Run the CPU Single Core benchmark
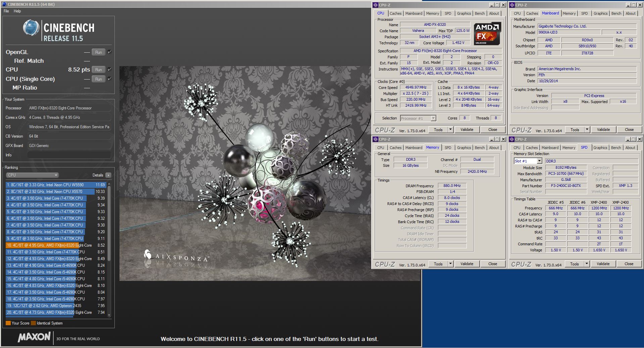Image resolution: width=644 pixels, height=348 pixels. coord(98,79)
